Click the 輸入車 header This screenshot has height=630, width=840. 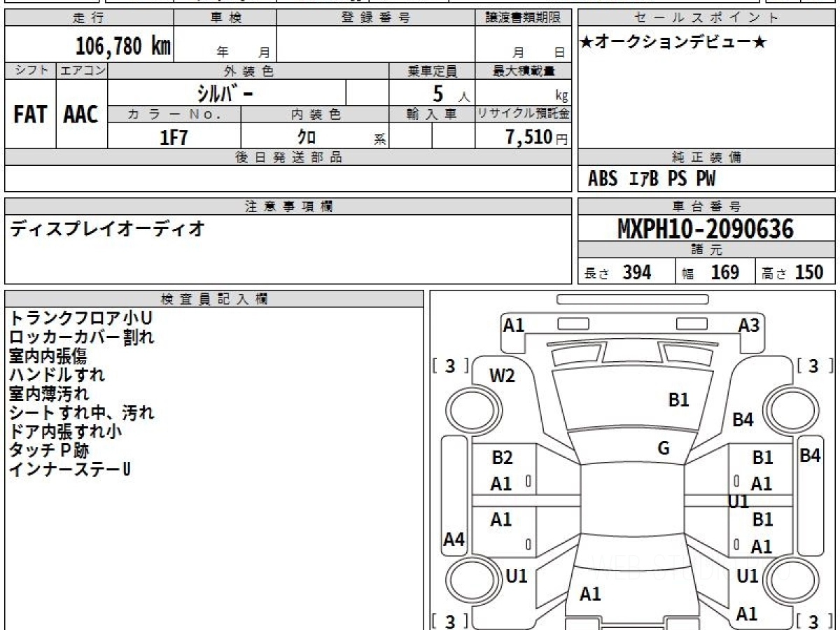432,114
